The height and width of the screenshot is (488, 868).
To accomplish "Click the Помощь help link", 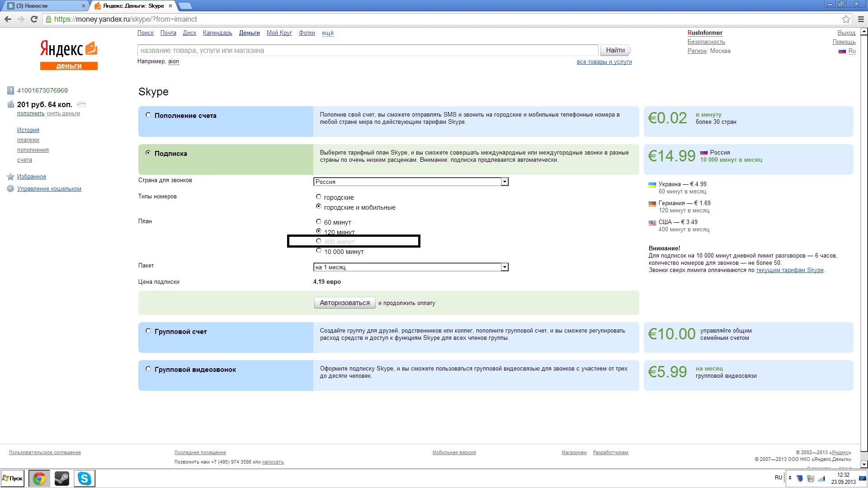I will click(844, 42).
